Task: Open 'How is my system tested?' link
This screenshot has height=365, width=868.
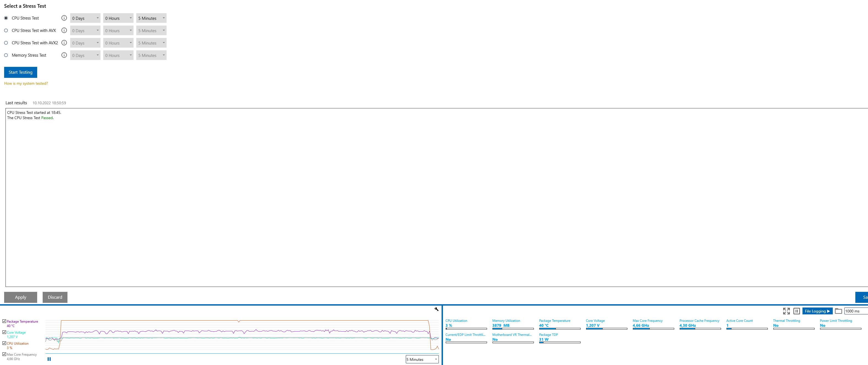Action: tap(26, 84)
